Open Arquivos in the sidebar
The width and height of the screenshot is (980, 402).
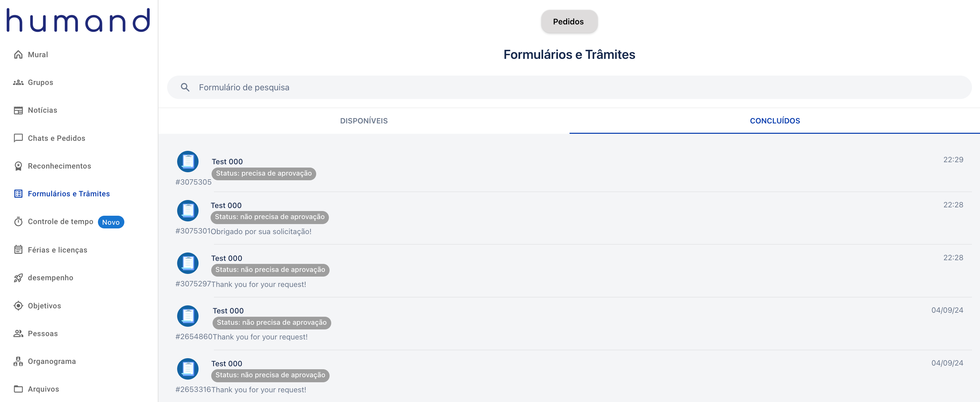pos(43,389)
